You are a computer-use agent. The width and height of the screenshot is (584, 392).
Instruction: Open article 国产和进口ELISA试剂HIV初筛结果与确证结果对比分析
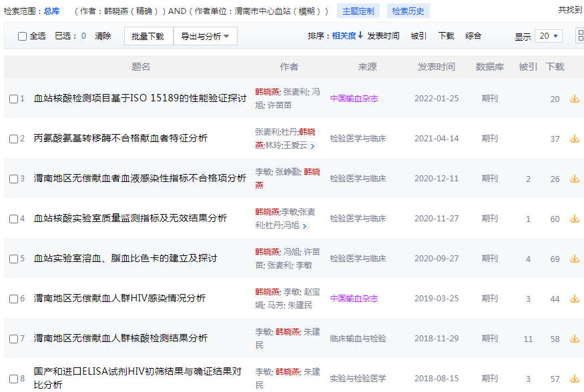pyautogui.click(x=137, y=378)
